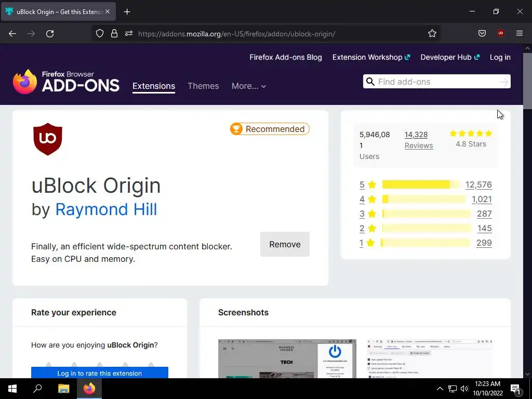This screenshot has width=532, height=399.
Task: Switch to the Extensions section
Action: (x=154, y=86)
